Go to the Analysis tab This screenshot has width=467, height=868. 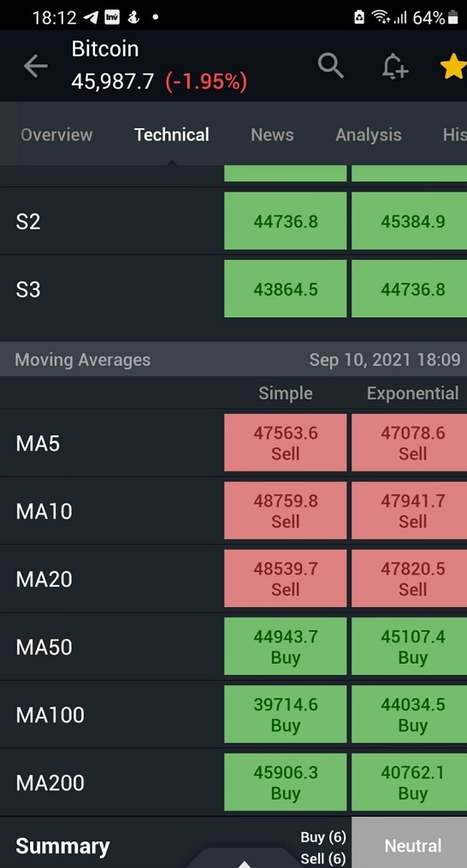[369, 134]
